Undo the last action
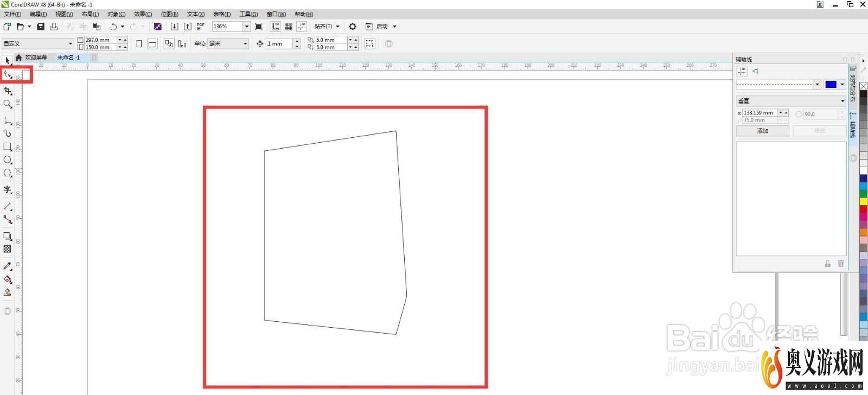Screen dimensions: 868x395 pyautogui.click(x=113, y=26)
